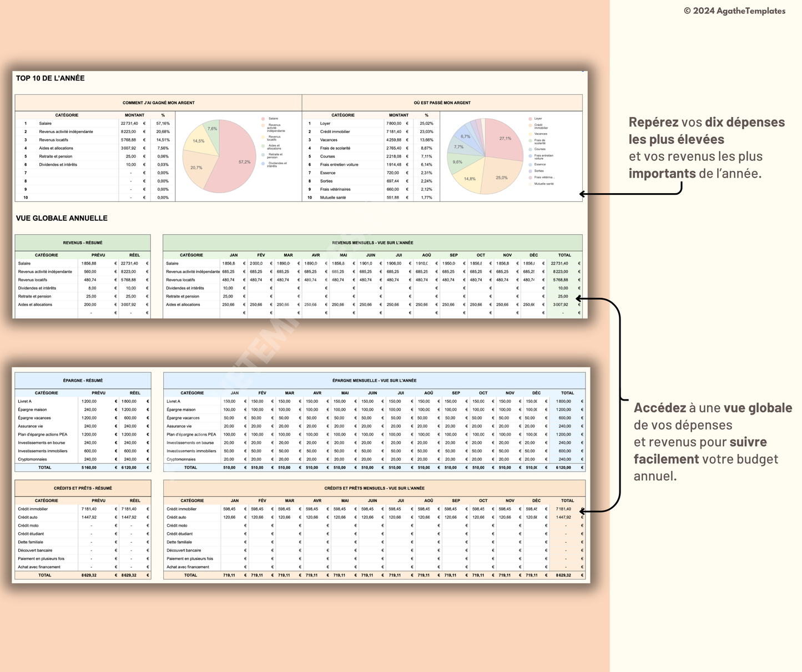Click the Crédit immobilier legend marker
The width and height of the screenshot is (802, 672).
(530, 126)
